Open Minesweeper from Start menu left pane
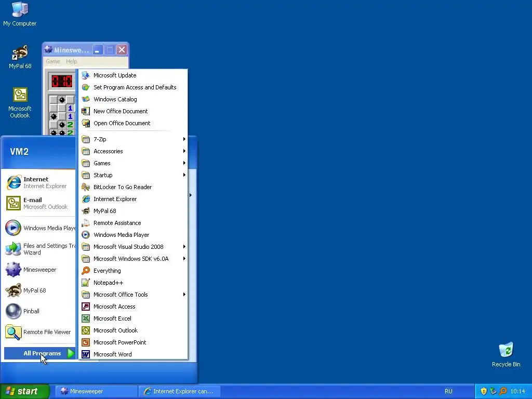The height and width of the screenshot is (399, 532). [39, 270]
